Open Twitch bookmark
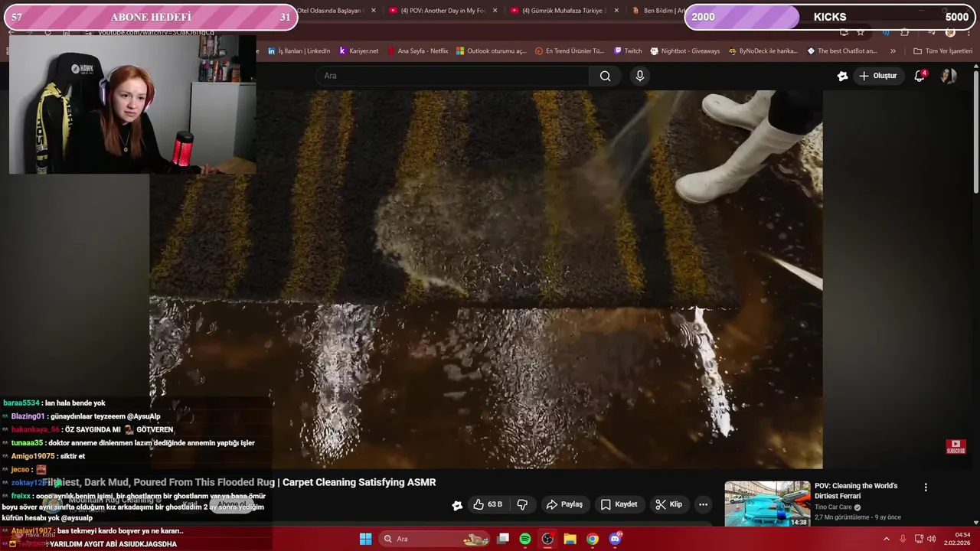This screenshot has height=551, width=980. coord(628,51)
